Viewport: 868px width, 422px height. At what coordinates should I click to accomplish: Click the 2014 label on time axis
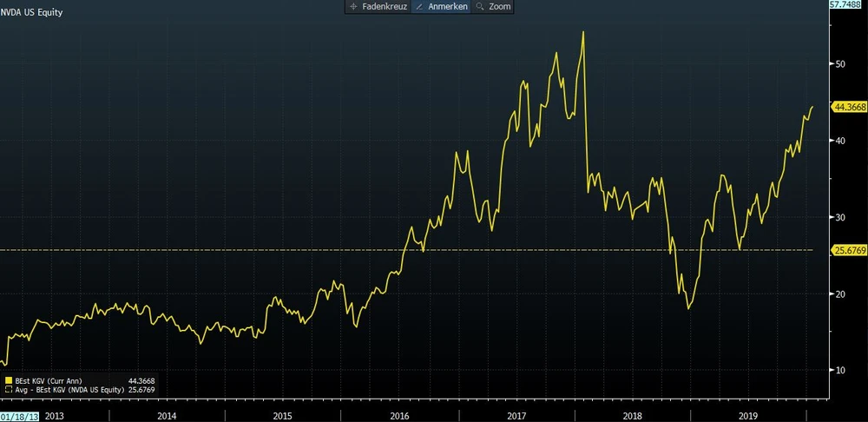(167, 416)
